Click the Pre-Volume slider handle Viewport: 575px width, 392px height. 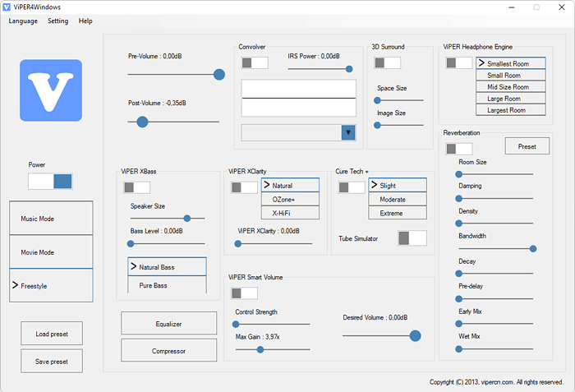[x=219, y=75]
